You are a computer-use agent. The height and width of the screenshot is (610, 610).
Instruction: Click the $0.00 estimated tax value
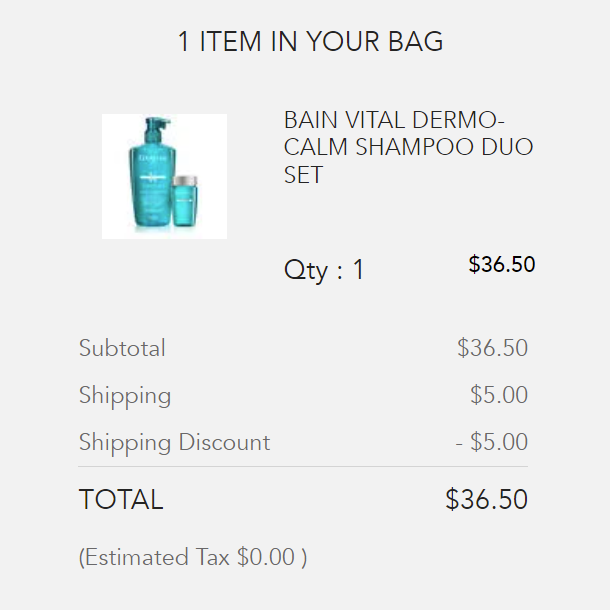266,557
